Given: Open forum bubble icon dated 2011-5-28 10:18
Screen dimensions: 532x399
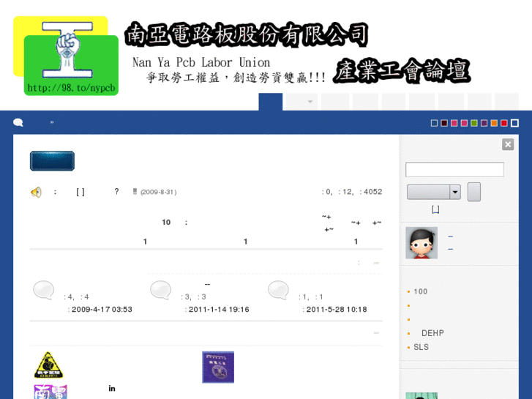Looking at the screenshot, I should (278, 290).
